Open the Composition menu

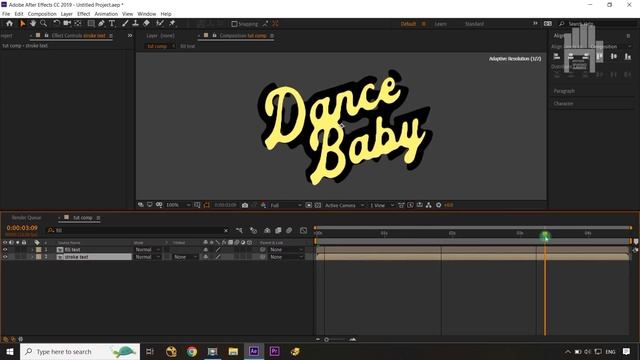pos(42,14)
